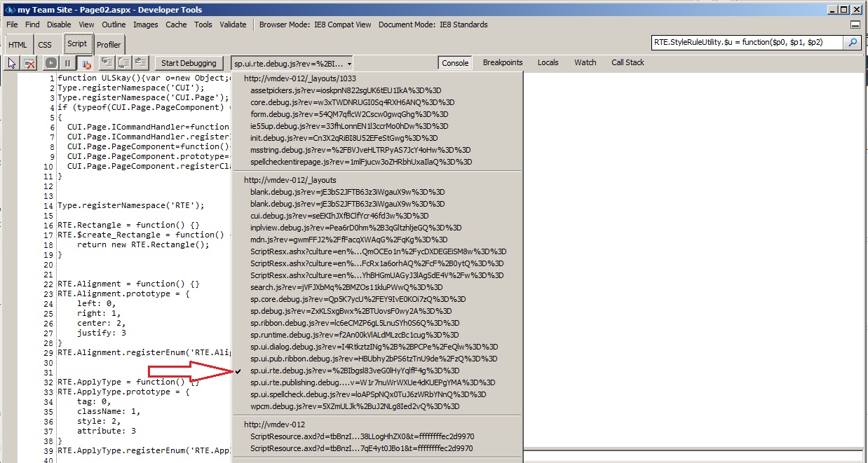Viewport: 868px width, 463px height.
Task: Open the script file selector dropdown
Action: coord(348,62)
